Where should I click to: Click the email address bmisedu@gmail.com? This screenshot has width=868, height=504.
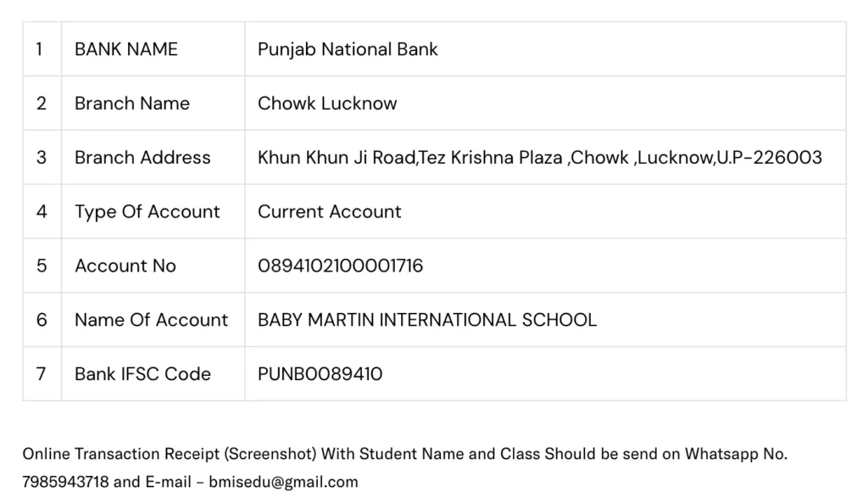click(283, 482)
